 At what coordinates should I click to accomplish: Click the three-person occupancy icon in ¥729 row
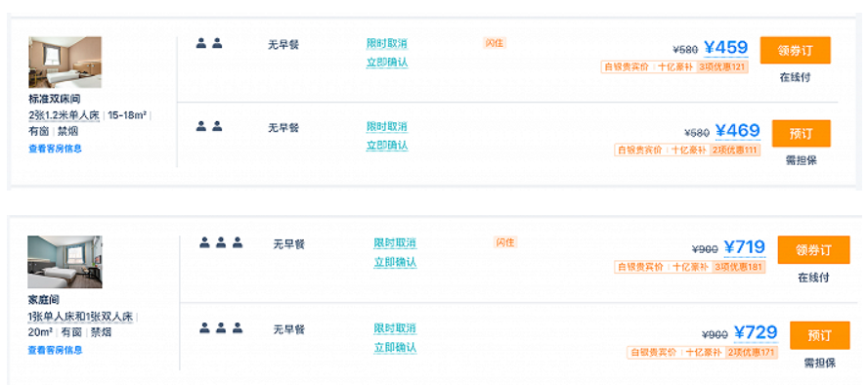[x=221, y=327]
